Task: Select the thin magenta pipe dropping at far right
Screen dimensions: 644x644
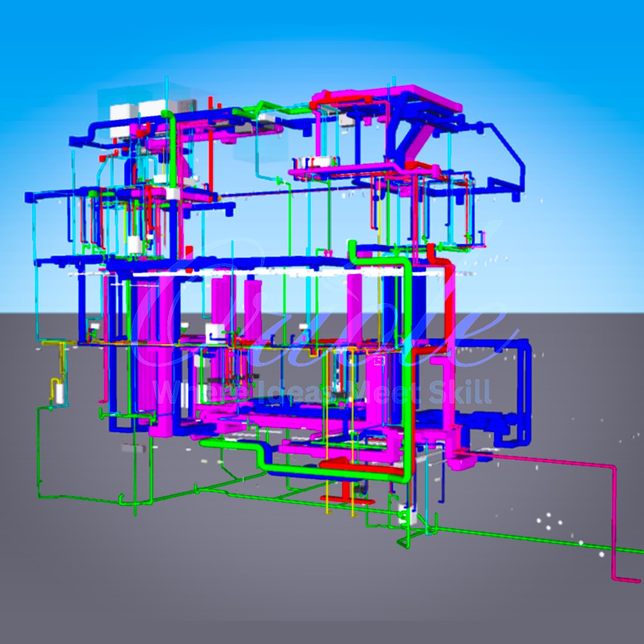Action: point(614,522)
